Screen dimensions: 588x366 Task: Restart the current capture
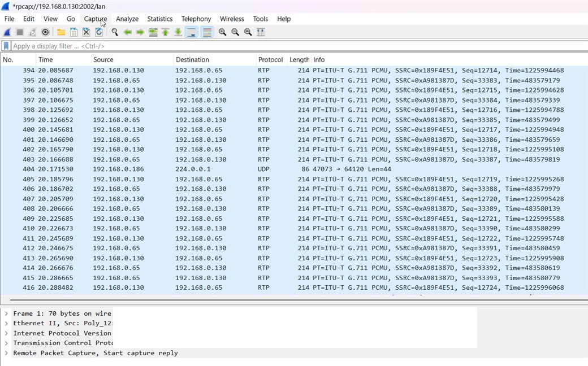(33, 32)
